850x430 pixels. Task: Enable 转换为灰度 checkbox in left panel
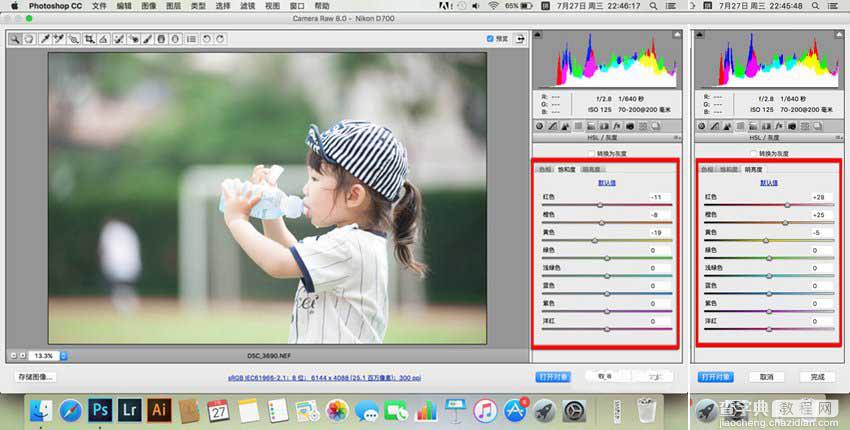click(591, 153)
